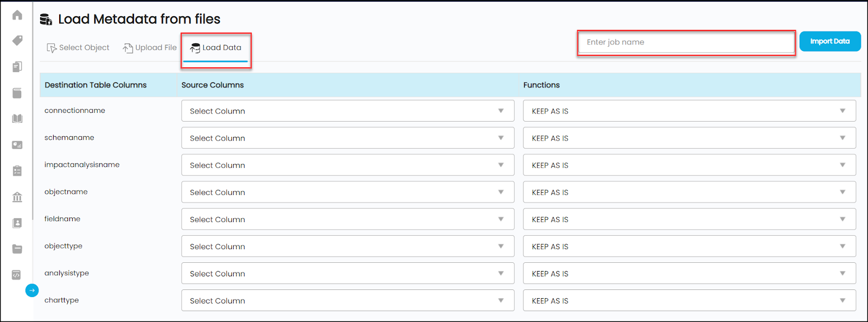This screenshot has width=868, height=322.
Task: Open the Home icon in sidebar
Action: point(17,15)
